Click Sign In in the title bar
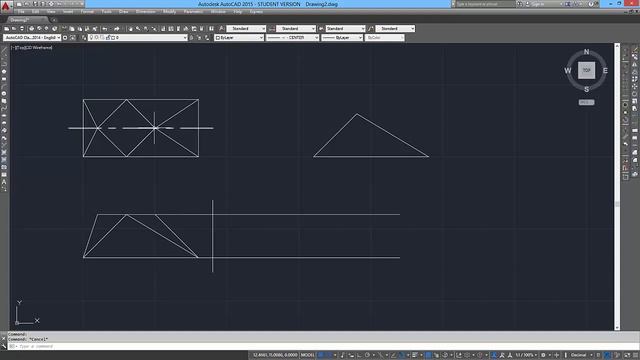The height and width of the screenshot is (360, 640). tap(538, 4)
